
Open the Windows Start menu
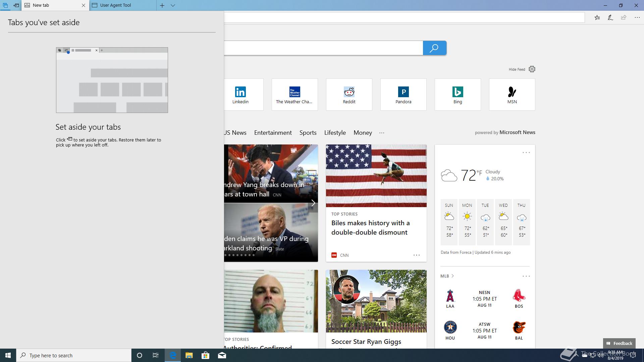(8, 355)
